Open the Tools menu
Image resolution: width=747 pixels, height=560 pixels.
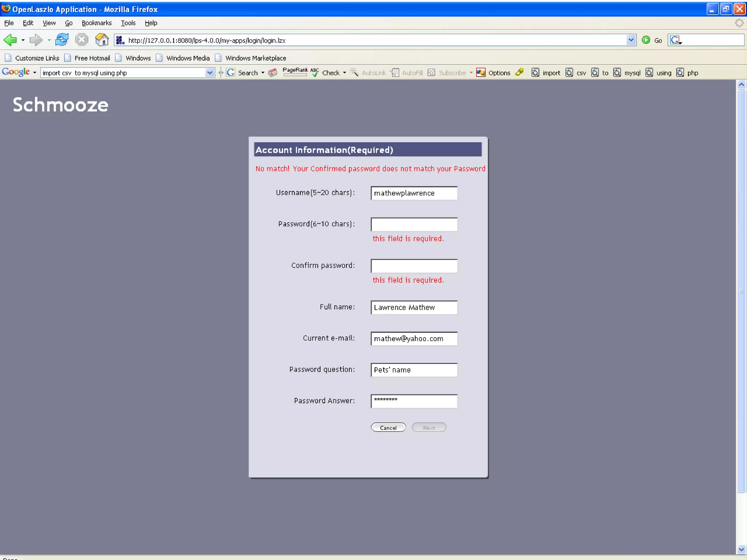click(128, 23)
